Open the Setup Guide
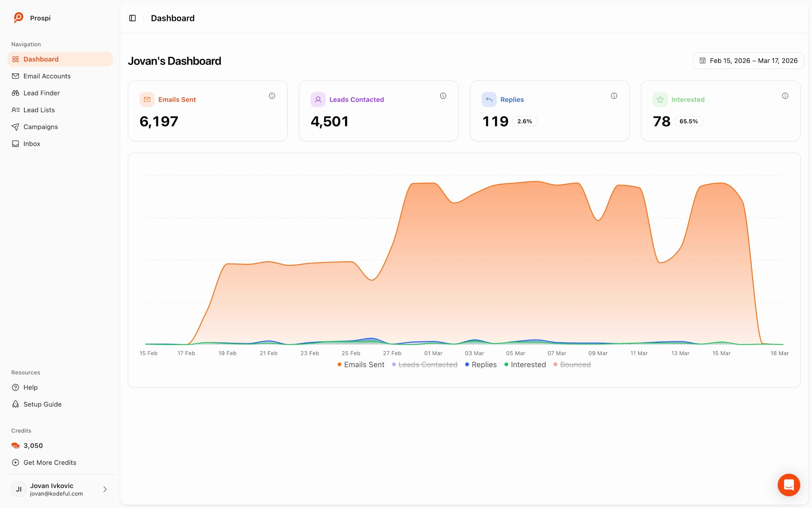This screenshot has height=508, width=812. coord(43,404)
